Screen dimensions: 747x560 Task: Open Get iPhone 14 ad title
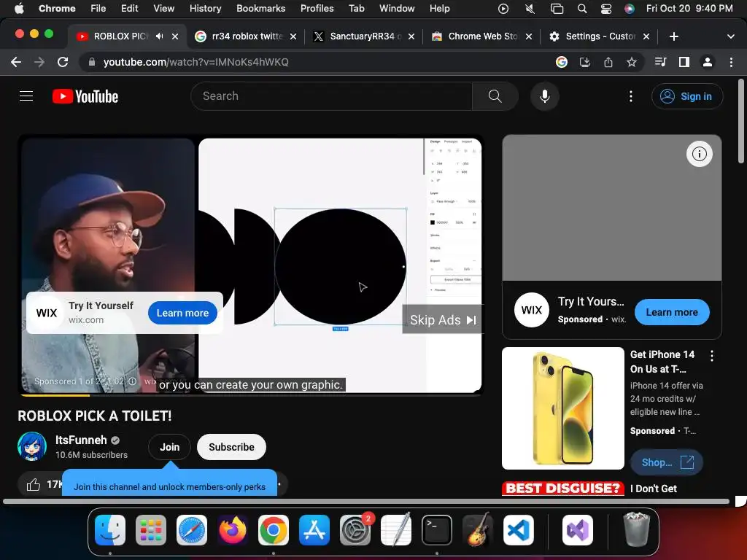tap(662, 362)
